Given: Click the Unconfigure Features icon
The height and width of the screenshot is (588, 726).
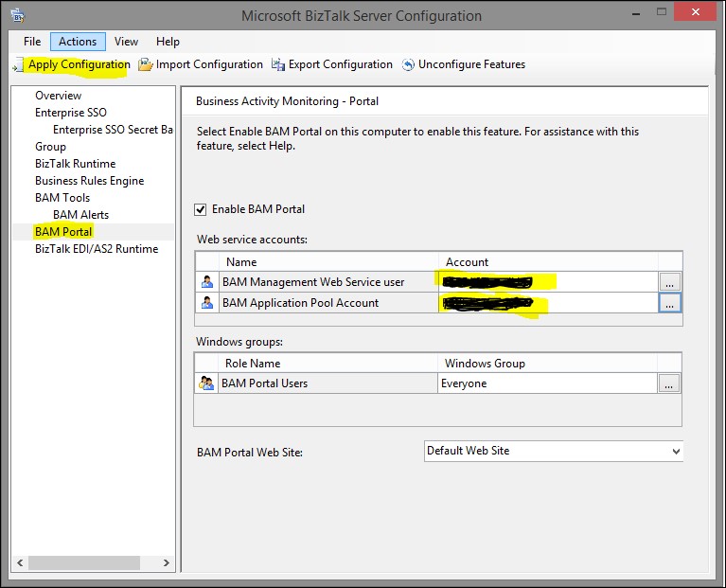Looking at the screenshot, I should tap(408, 64).
